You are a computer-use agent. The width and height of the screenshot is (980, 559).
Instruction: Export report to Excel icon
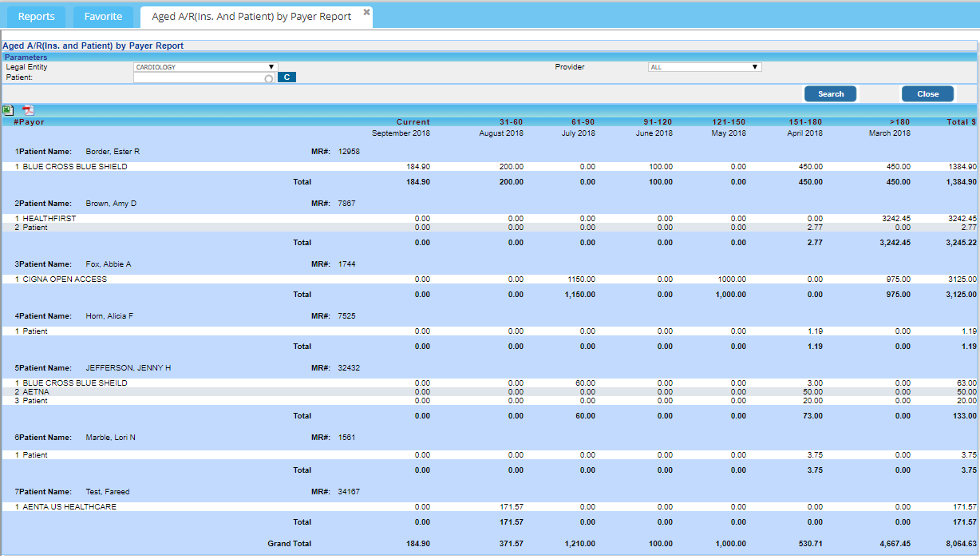pyautogui.click(x=8, y=110)
